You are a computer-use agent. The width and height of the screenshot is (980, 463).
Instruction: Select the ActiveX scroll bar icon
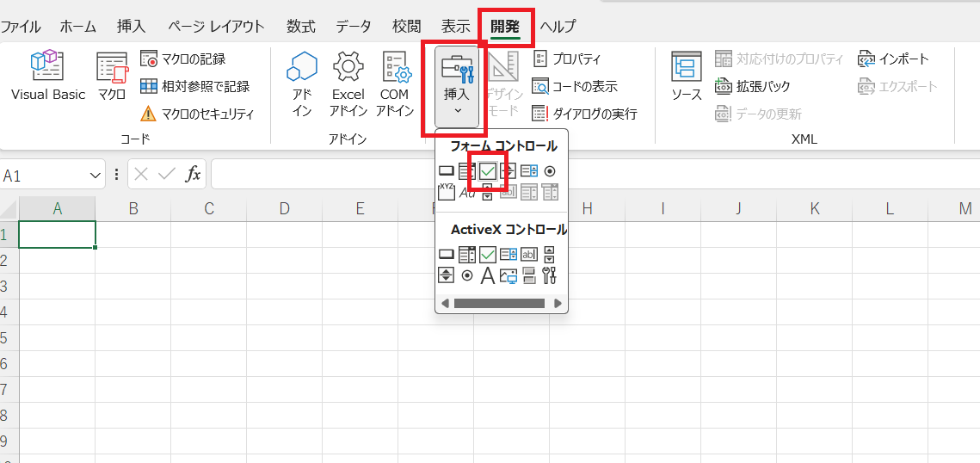tap(550, 255)
